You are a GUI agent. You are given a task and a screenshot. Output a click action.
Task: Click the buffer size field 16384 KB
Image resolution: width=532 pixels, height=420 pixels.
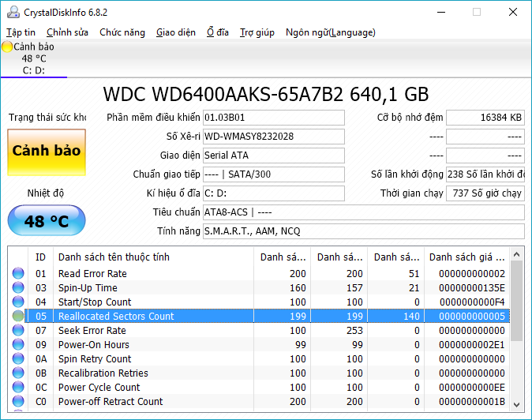coord(485,118)
